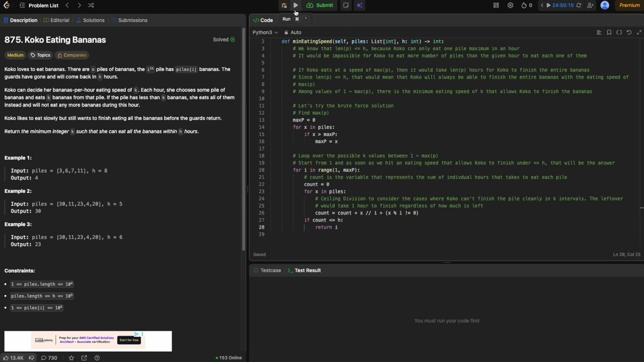644x362 pixels.
Task: Switch to the Testcase tab
Action: tap(267, 270)
